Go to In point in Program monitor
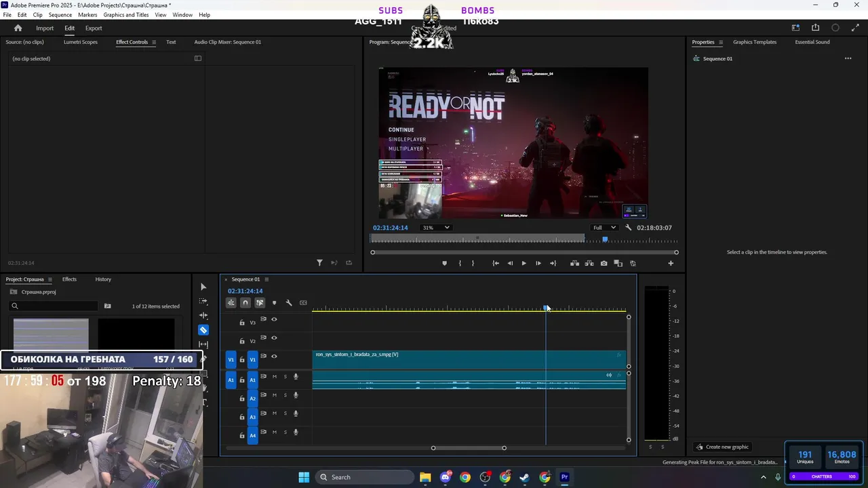Viewport: 868px width, 488px height. (x=496, y=263)
